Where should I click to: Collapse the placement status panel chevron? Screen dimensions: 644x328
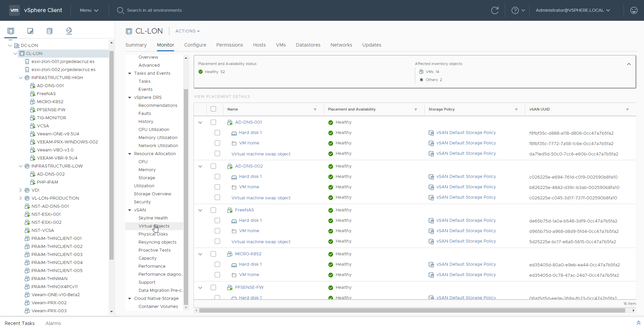click(x=629, y=64)
